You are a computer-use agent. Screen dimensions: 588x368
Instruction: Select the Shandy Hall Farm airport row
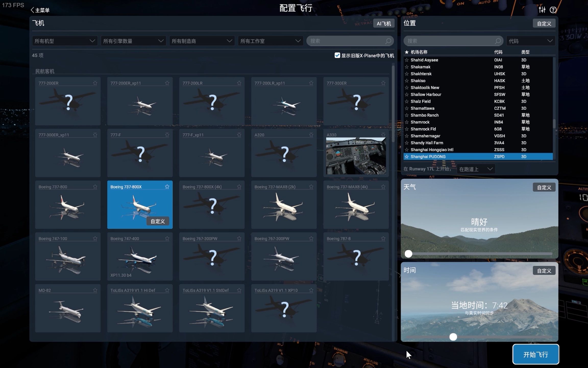pos(478,143)
